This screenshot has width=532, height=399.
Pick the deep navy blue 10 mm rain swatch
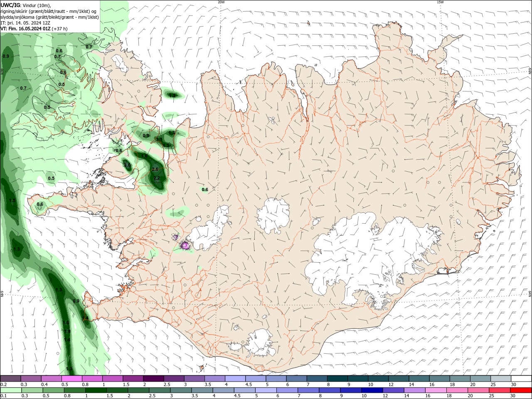coord(372,390)
